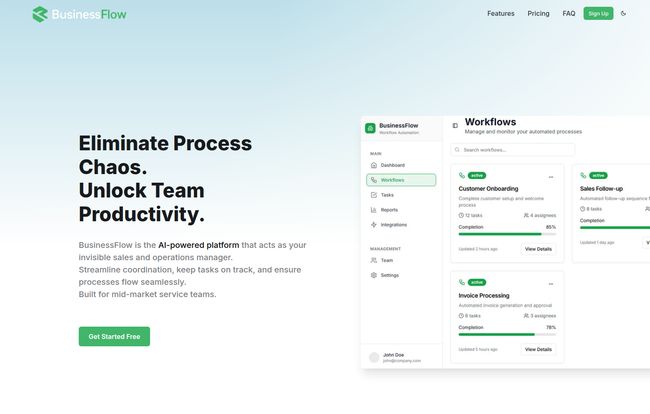The width and height of the screenshot is (650, 414).
Task: Click the Settings gear icon
Action: coord(374,275)
